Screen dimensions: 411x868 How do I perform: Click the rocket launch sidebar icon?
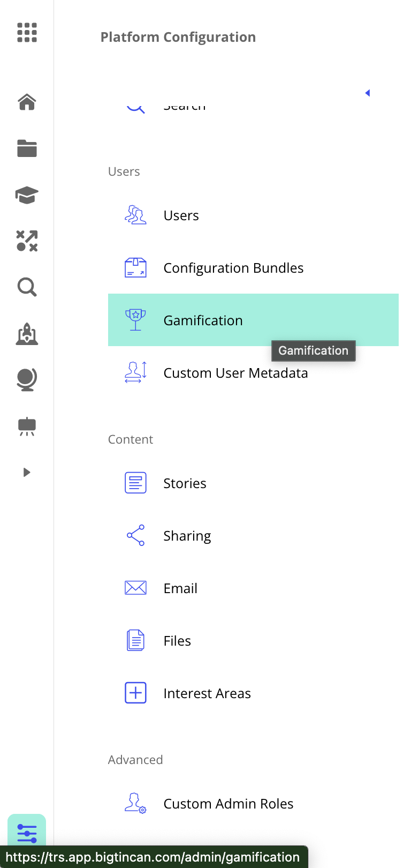coord(27,334)
